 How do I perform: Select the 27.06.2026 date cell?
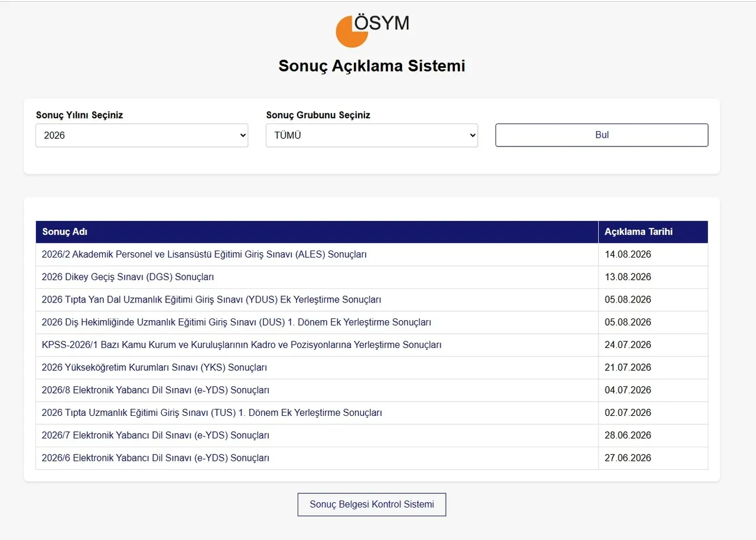click(x=653, y=458)
